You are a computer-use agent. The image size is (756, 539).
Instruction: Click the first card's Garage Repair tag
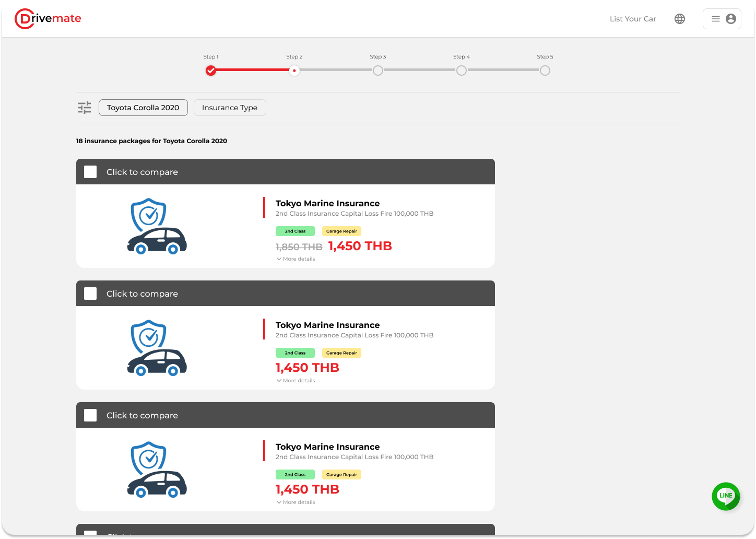[x=341, y=231]
